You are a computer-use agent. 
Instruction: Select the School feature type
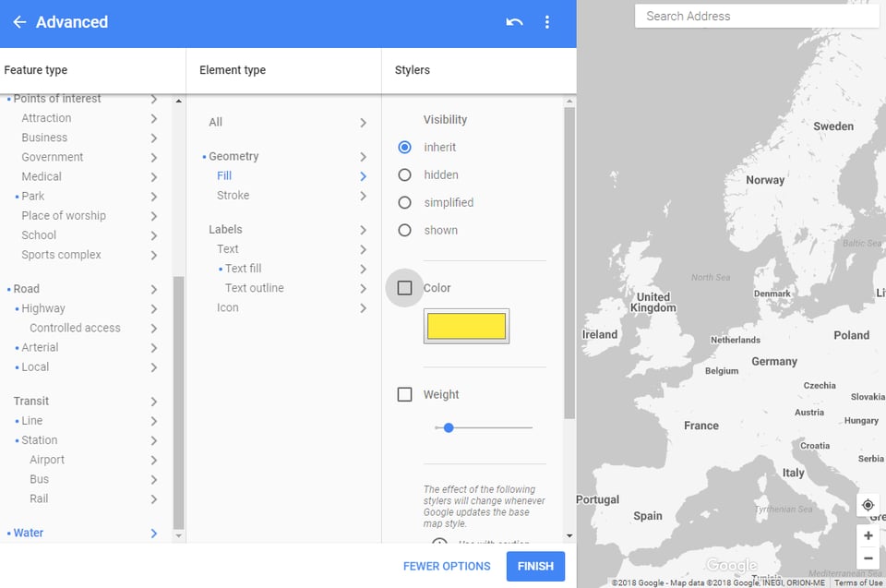39,235
